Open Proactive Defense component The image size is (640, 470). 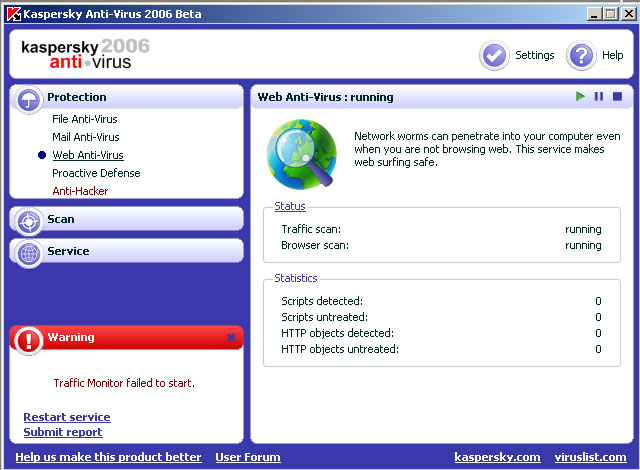tap(96, 173)
